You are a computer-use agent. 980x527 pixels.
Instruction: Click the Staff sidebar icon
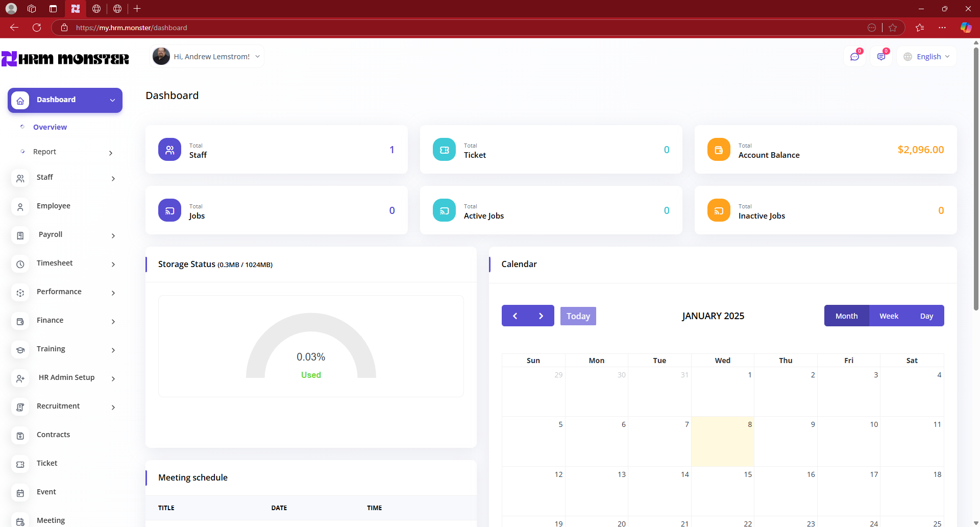[20, 178]
